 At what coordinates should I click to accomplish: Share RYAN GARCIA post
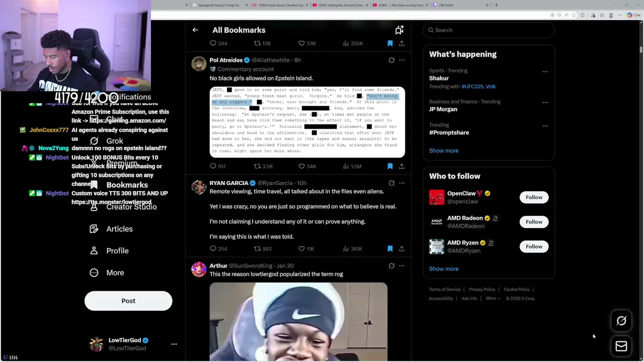[401, 249]
